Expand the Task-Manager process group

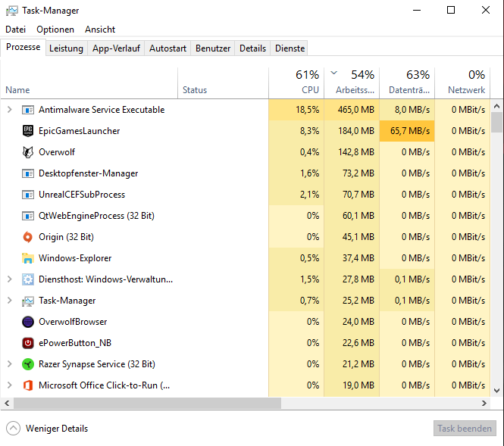(10, 301)
